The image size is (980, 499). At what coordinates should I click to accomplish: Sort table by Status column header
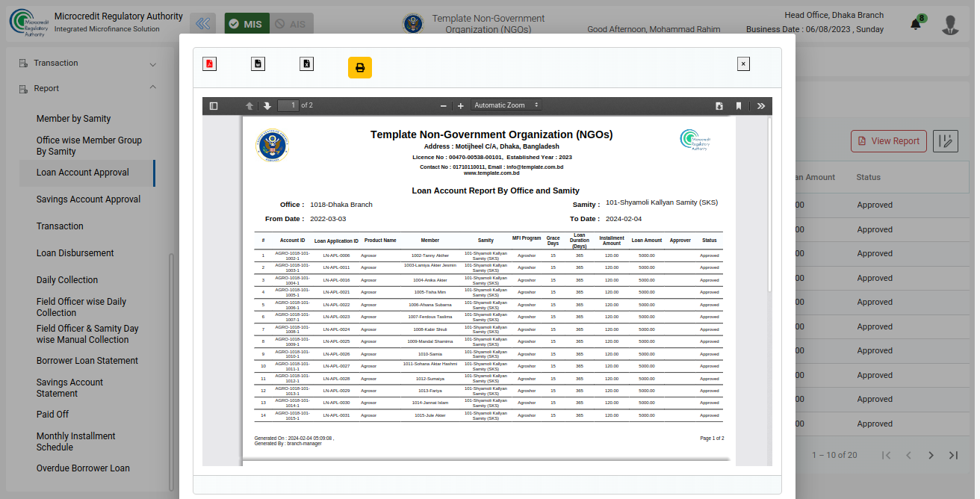pyautogui.click(x=869, y=178)
